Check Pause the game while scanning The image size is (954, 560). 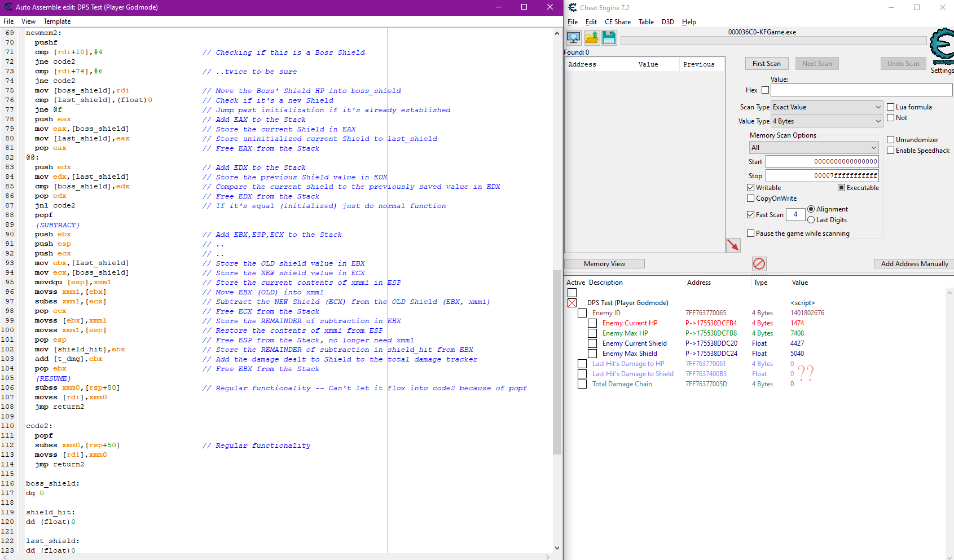click(751, 233)
